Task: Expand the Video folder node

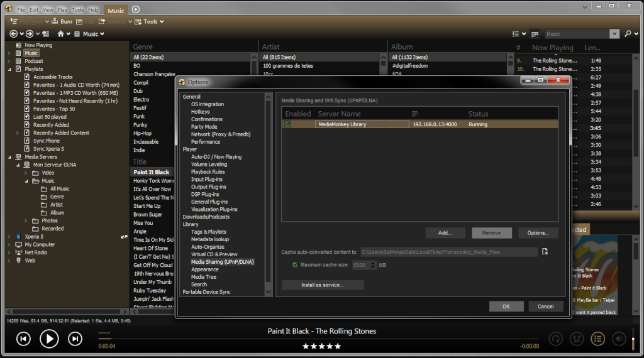Action: (x=26, y=173)
